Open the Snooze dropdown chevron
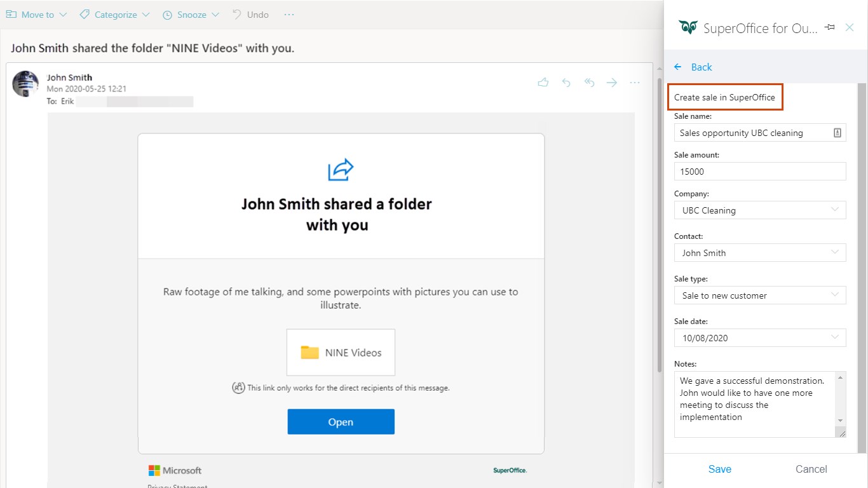868x488 pixels. [x=215, y=15]
